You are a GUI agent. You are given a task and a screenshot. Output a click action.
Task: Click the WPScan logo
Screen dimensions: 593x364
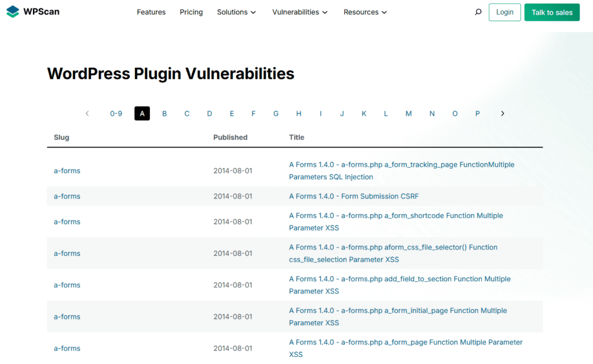(x=33, y=12)
